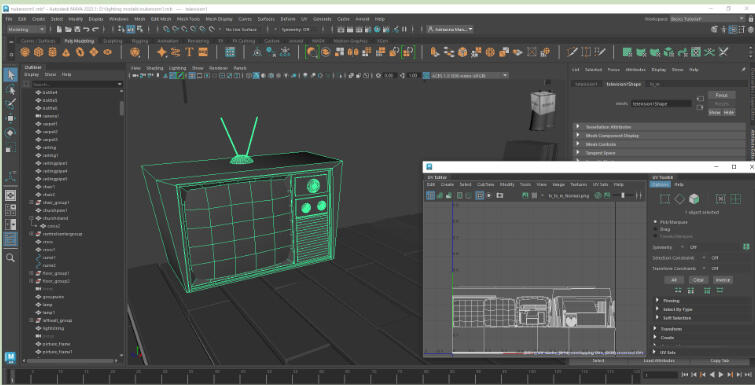Click the Multi-Cut knife shelf icon
The image size is (755, 385).
point(572,52)
